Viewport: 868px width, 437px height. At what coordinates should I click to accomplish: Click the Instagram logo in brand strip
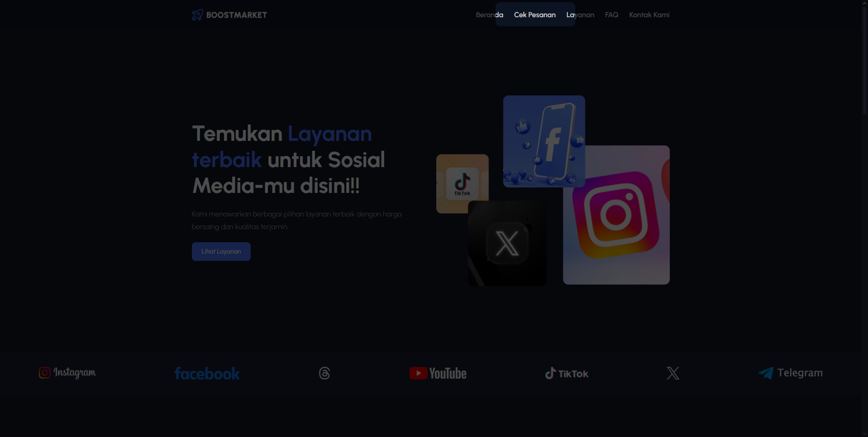coord(67,373)
